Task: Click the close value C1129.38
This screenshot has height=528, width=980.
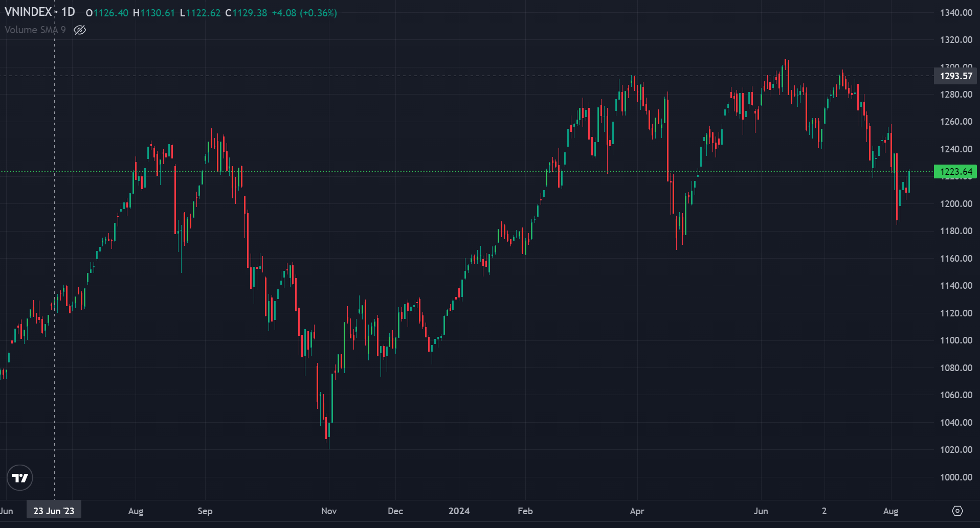Action: 246,13
